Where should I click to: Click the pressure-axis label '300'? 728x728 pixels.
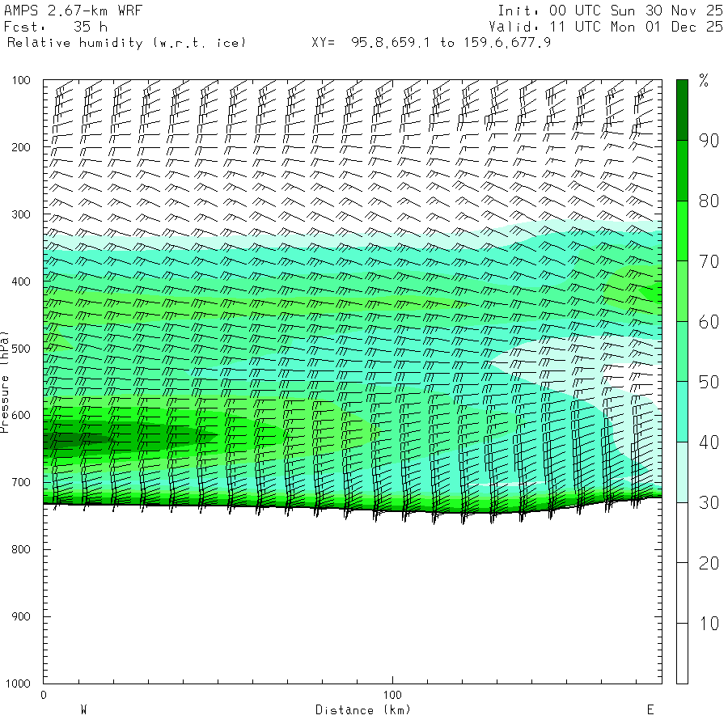click(x=21, y=214)
